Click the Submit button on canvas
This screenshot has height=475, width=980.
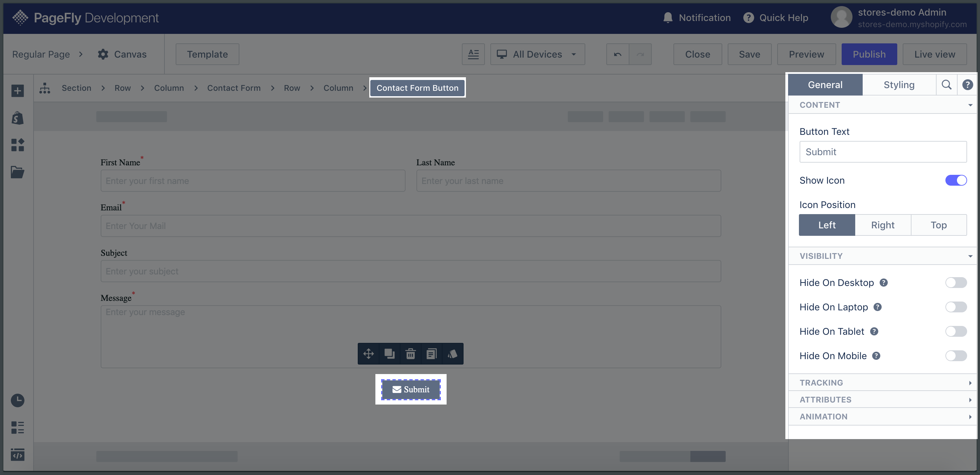pos(411,390)
